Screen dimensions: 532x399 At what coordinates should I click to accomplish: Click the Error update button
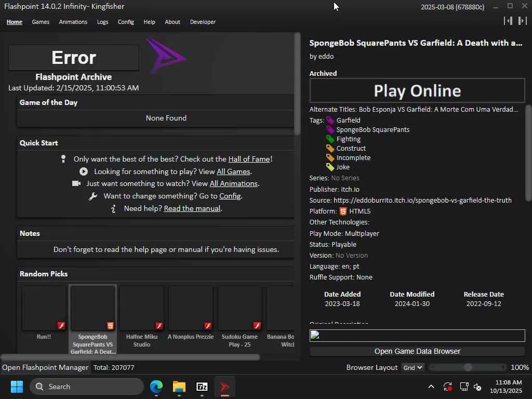[x=74, y=57]
